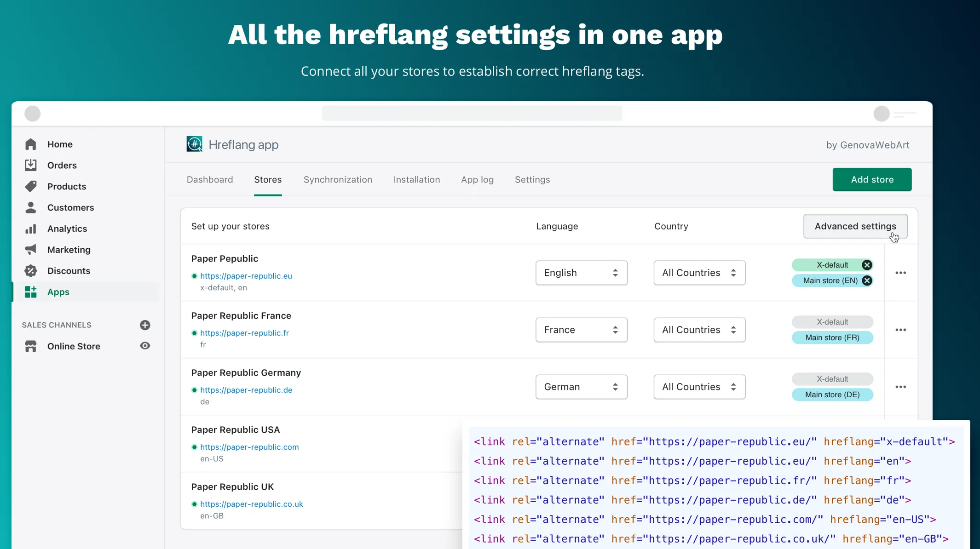Click the hreflang="en-GB" code line

(x=711, y=538)
